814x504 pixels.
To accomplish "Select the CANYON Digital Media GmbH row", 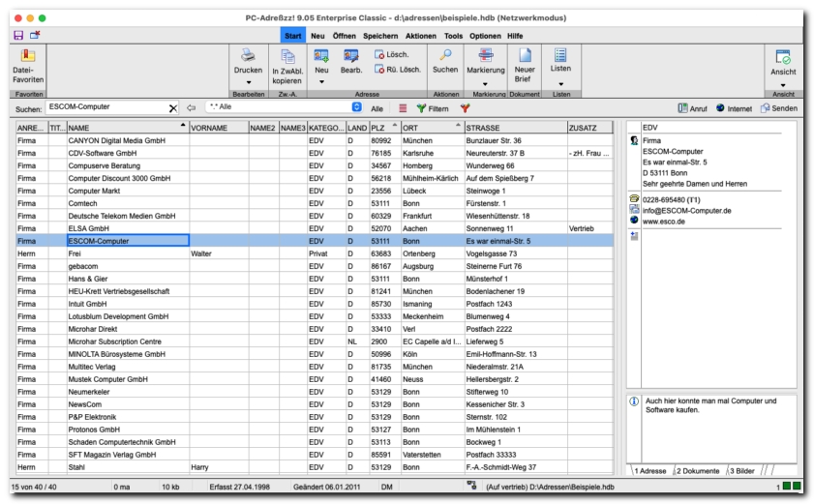I will coord(315,140).
